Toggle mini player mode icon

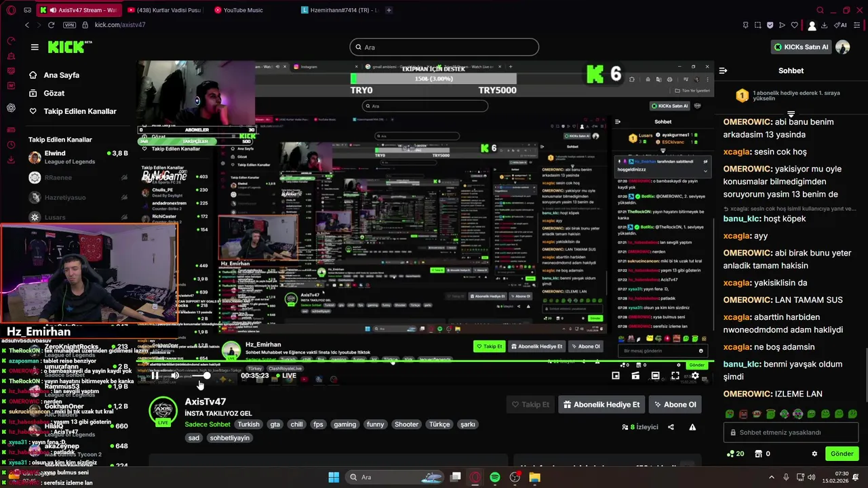616,375
